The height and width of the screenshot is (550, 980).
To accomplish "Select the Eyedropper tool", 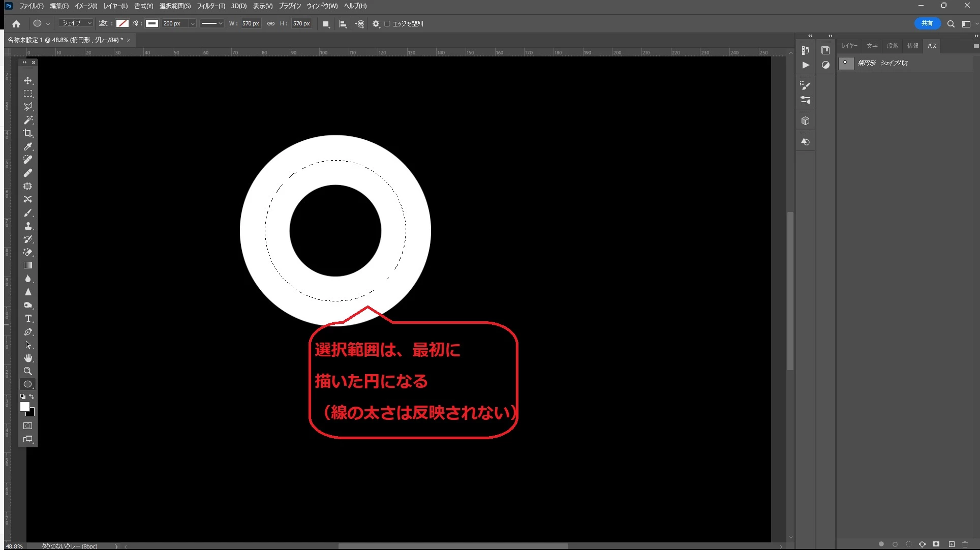I will [x=28, y=146].
